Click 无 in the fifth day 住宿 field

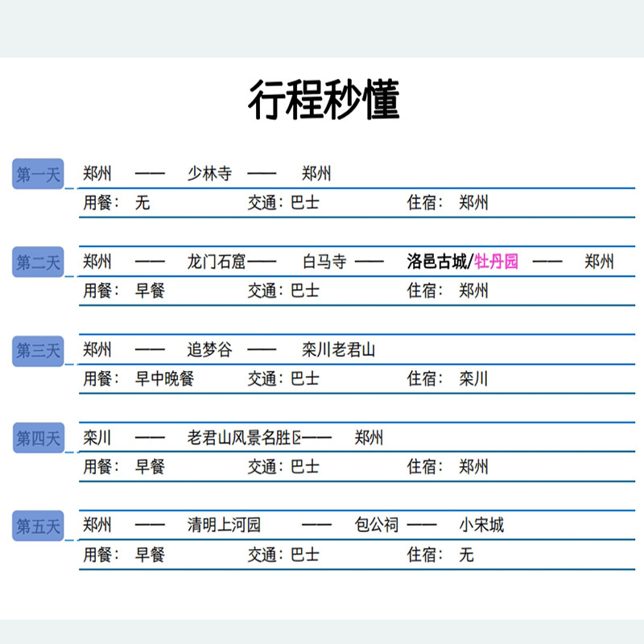point(466,555)
